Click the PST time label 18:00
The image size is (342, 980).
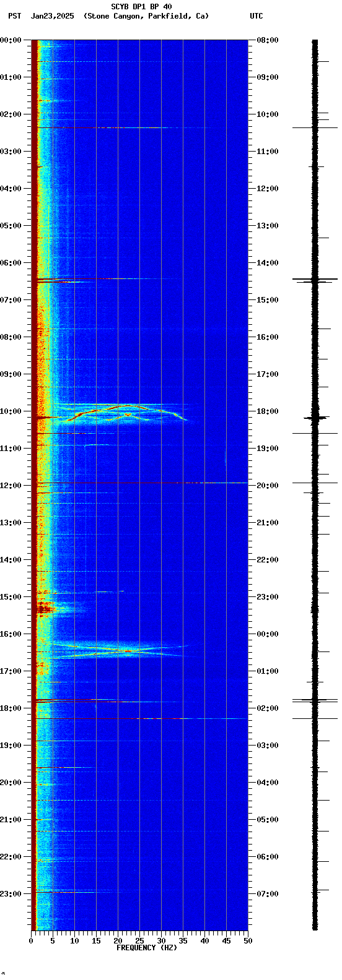(x=11, y=708)
